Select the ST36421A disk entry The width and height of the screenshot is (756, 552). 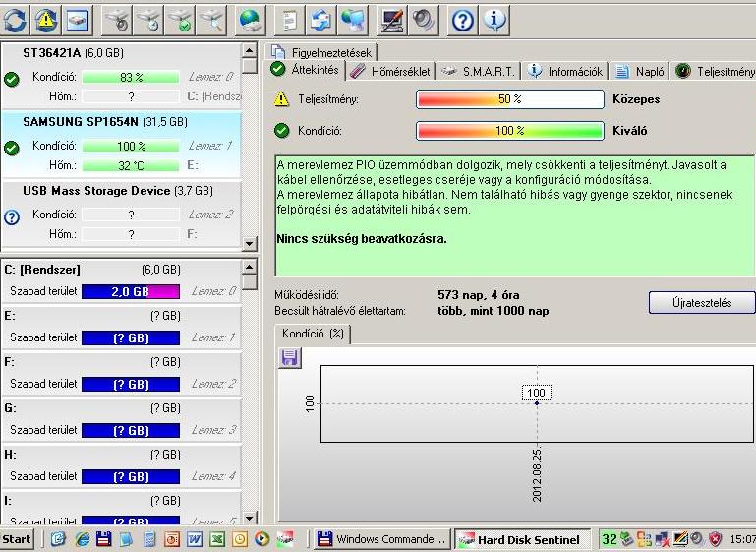point(121,76)
